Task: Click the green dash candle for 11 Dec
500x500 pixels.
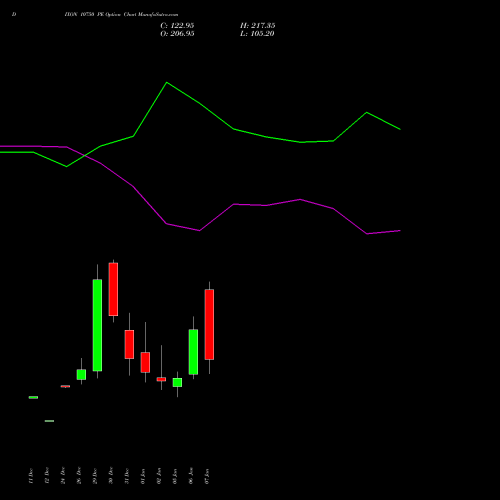Action: point(33,397)
